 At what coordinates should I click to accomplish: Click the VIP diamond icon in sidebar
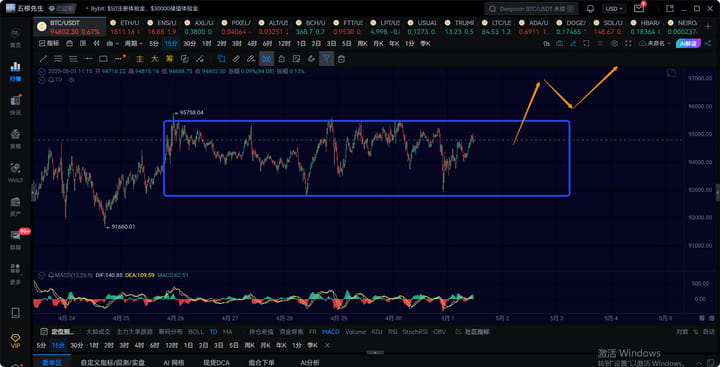pyautogui.click(x=15, y=340)
